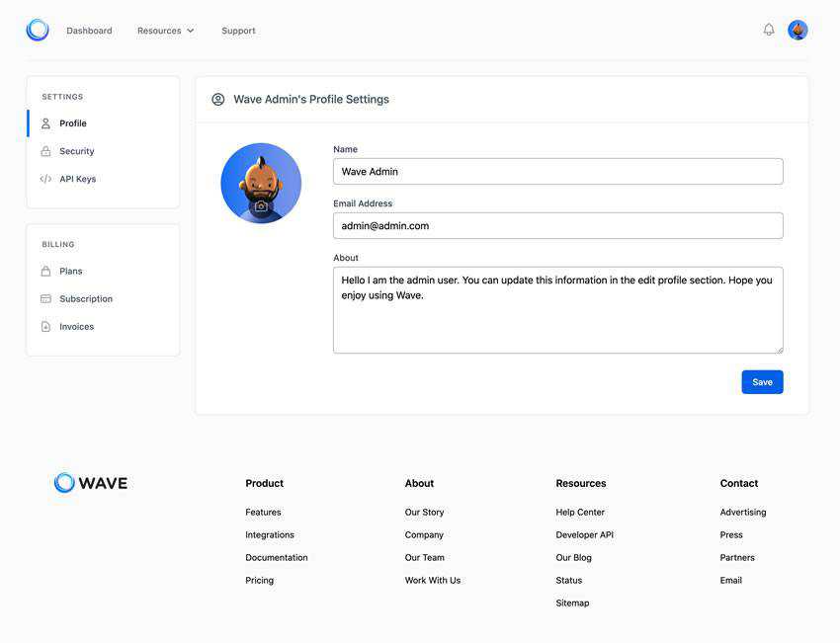Click the WAVE logo in footer

coord(91,483)
